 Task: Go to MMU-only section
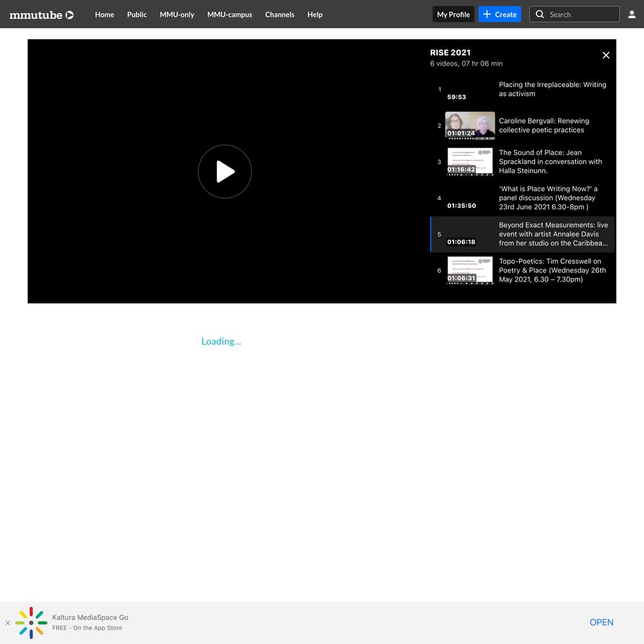tap(176, 14)
